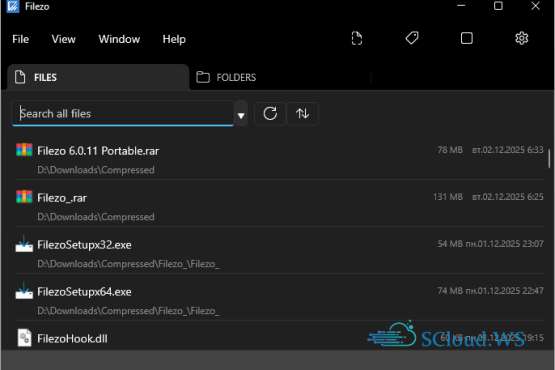Click the sort order arrows button
Image resolution: width=555 pixels, height=370 pixels.
pyautogui.click(x=302, y=114)
